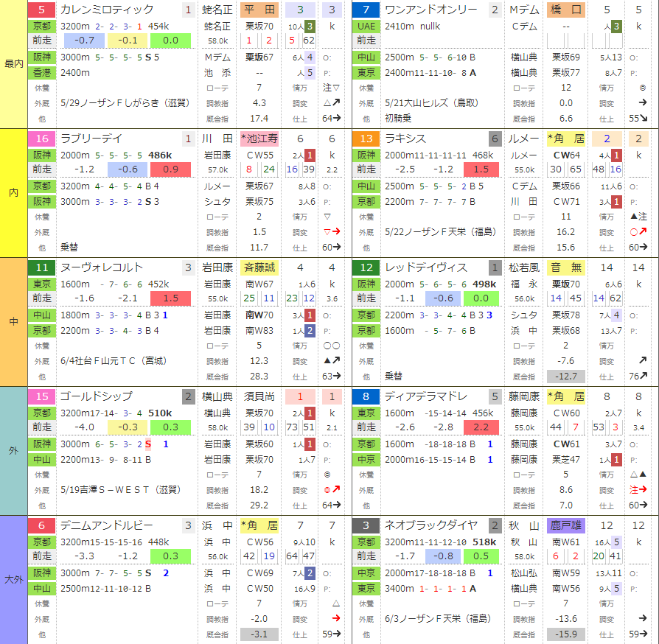
Task: Open horse name ラブリーデイ
Action: (91, 139)
